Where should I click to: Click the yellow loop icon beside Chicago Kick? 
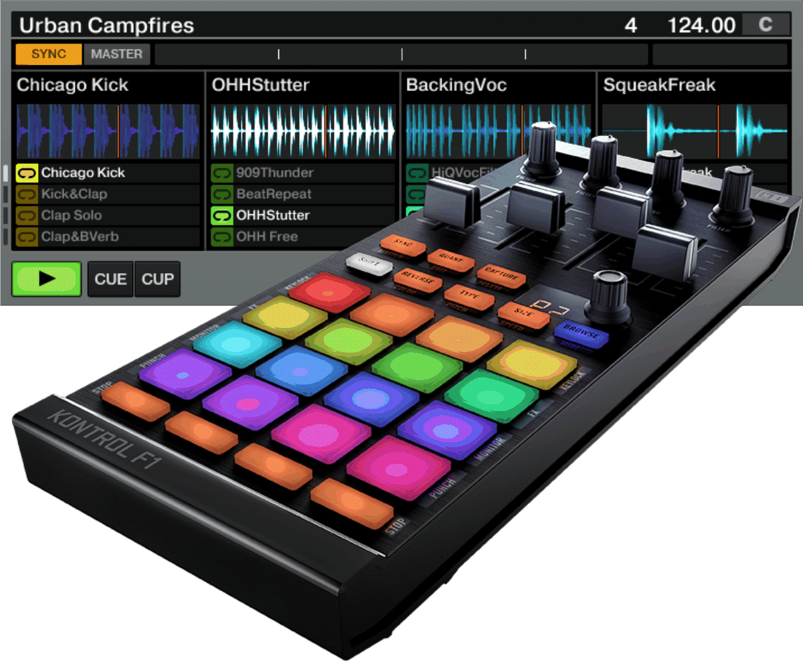click(x=28, y=173)
